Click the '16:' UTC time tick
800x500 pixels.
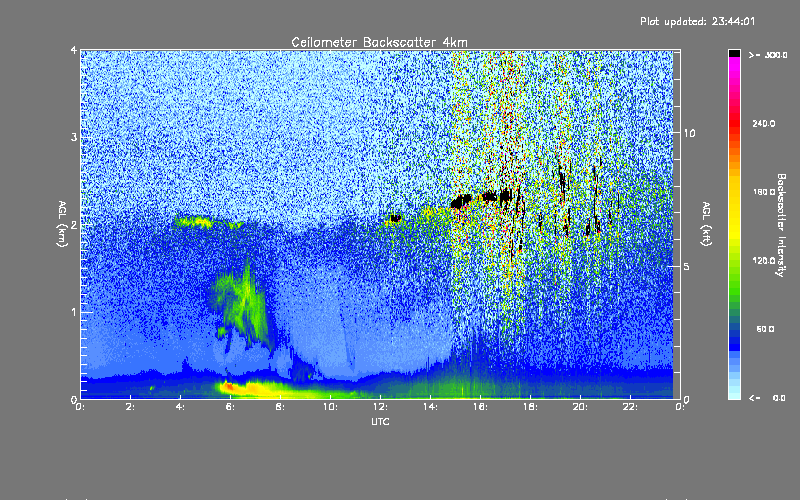pyautogui.click(x=480, y=407)
